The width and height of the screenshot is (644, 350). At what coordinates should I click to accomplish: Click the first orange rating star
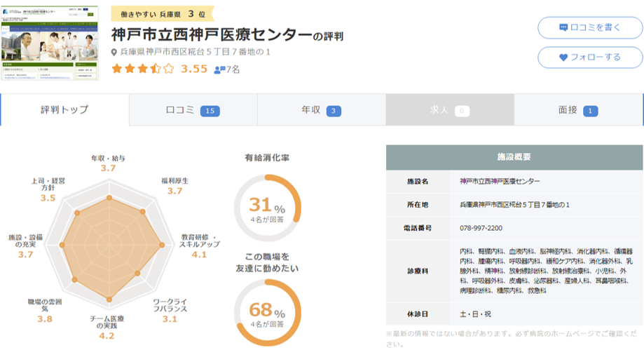point(117,68)
